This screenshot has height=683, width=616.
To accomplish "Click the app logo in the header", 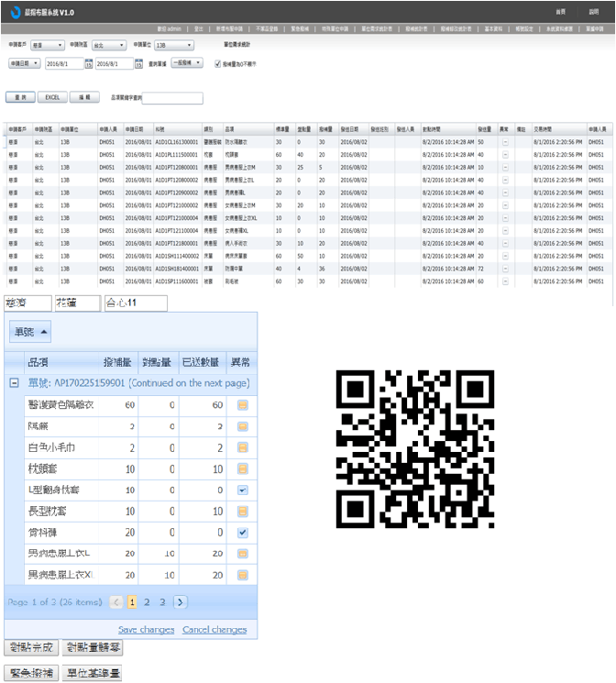I will 16,12.
